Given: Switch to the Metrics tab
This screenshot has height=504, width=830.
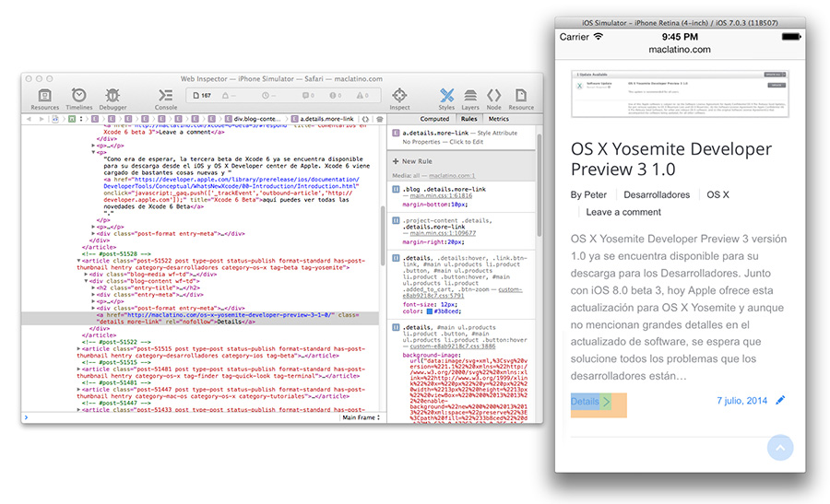Looking at the screenshot, I should (499, 119).
